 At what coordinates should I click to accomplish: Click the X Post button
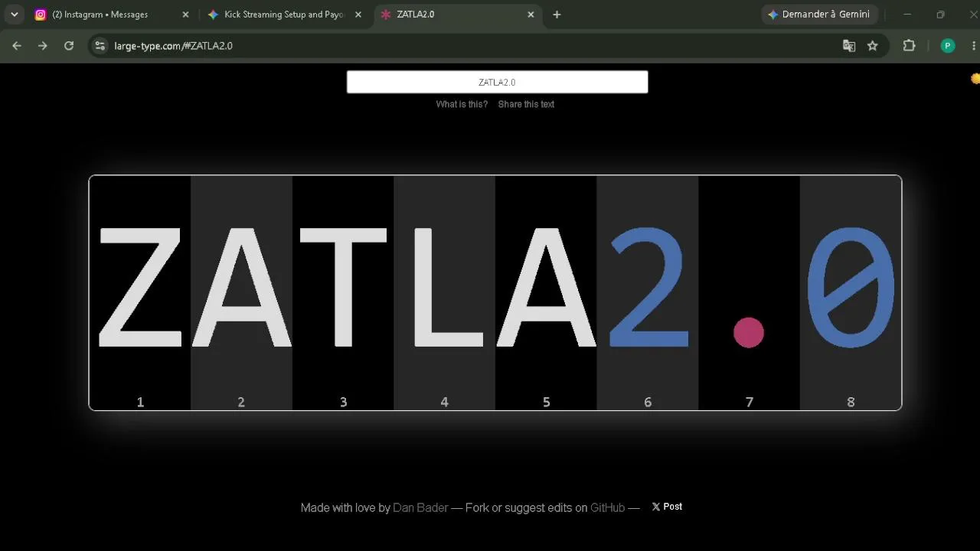(x=667, y=507)
